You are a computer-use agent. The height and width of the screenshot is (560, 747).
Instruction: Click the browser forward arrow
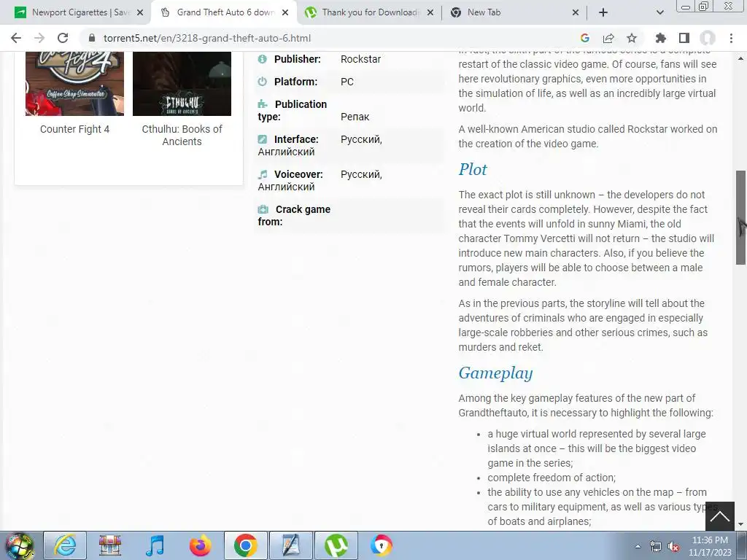click(x=39, y=38)
